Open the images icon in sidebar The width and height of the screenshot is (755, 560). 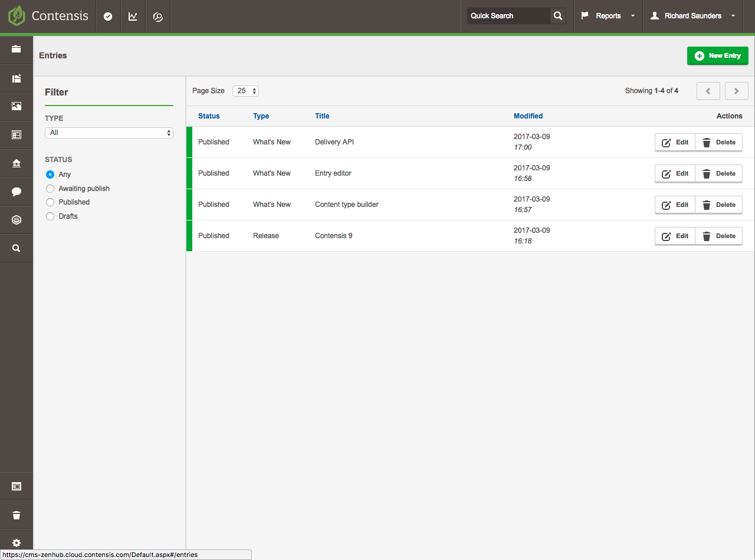[17, 107]
